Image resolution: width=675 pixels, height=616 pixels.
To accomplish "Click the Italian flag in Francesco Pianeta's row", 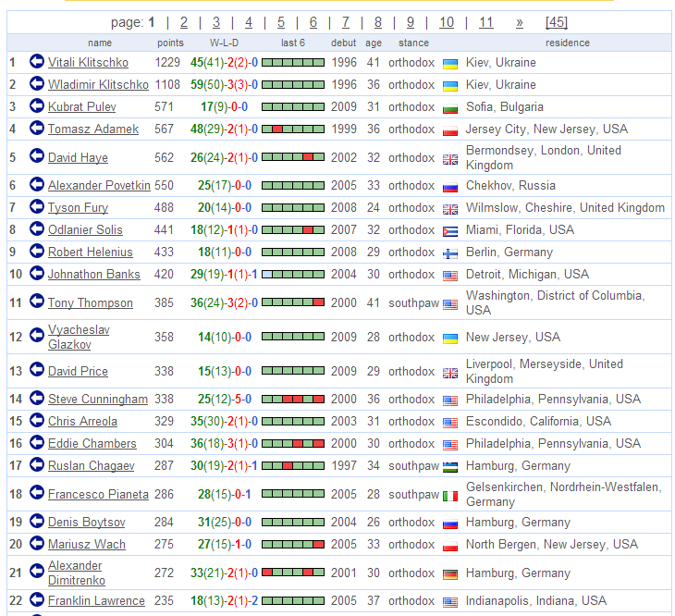I will (x=450, y=495).
